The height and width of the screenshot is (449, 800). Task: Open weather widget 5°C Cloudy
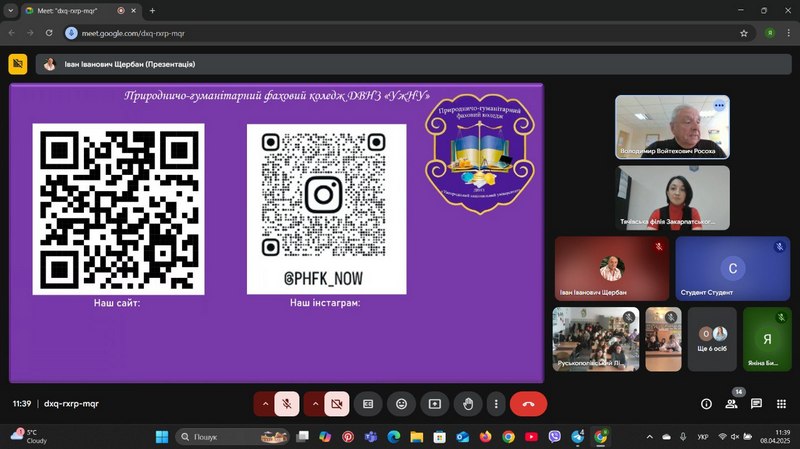coord(29,436)
